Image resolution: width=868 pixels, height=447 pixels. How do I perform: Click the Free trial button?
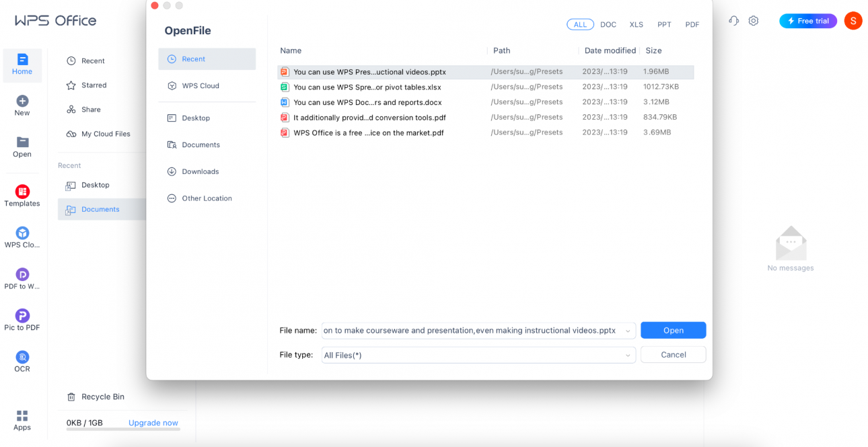[808, 21]
